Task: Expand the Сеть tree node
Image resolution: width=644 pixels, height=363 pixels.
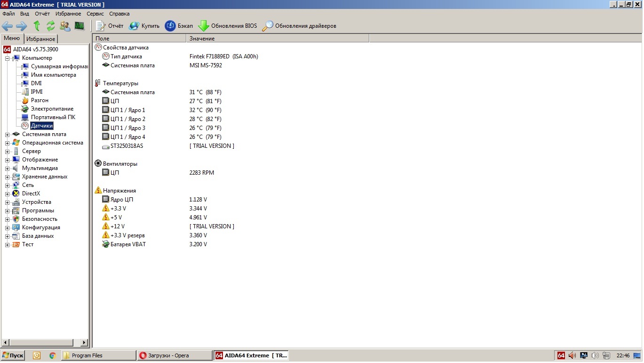Action: click(7, 186)
